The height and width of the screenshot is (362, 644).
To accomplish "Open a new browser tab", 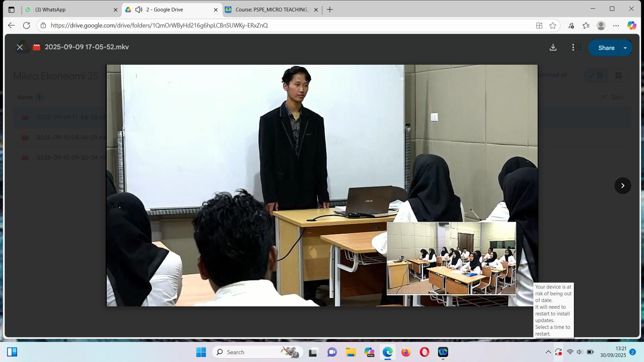I will [x=330, y=10].
